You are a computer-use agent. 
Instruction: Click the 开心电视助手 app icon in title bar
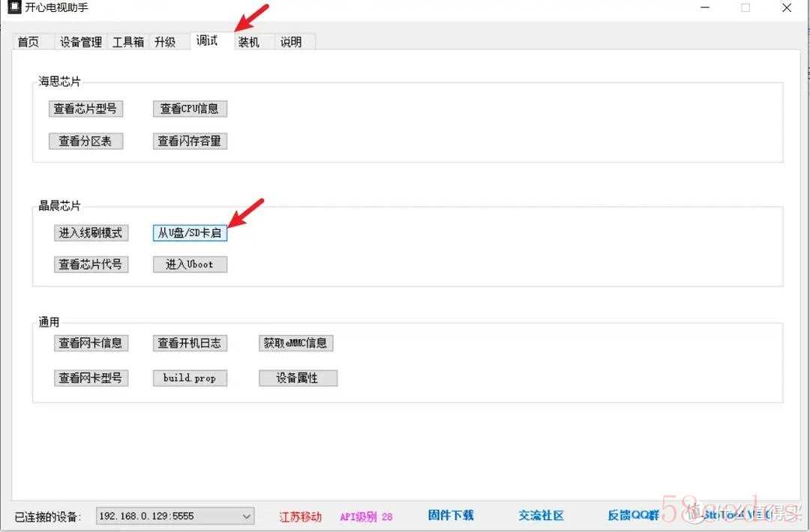tap(14, 7)
